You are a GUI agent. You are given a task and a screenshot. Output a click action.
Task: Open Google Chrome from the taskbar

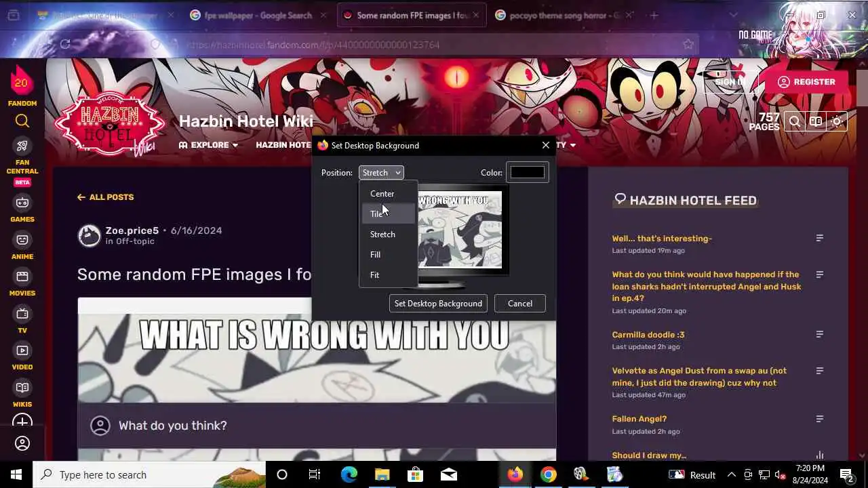(x=549, y=474)
